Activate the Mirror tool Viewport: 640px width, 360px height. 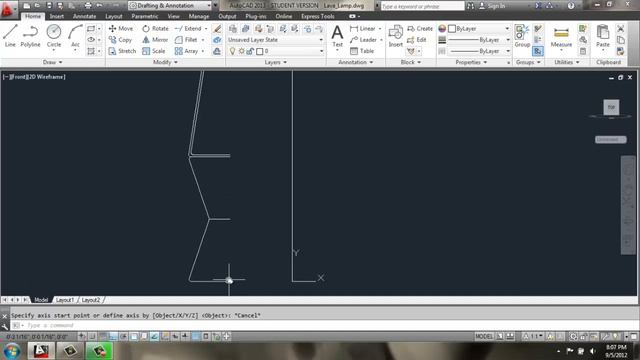tap(155, 40)
